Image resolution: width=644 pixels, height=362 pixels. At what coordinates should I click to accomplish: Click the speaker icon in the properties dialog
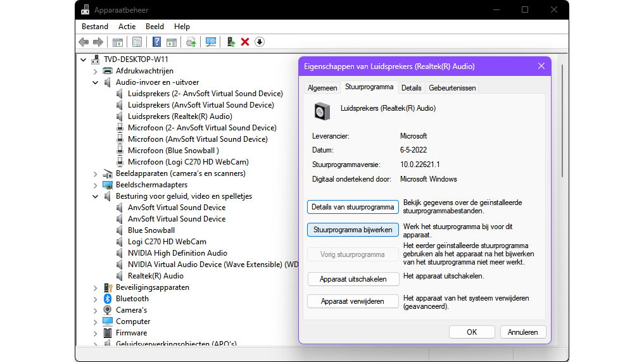pyautogui.click(x=322, y=111)
